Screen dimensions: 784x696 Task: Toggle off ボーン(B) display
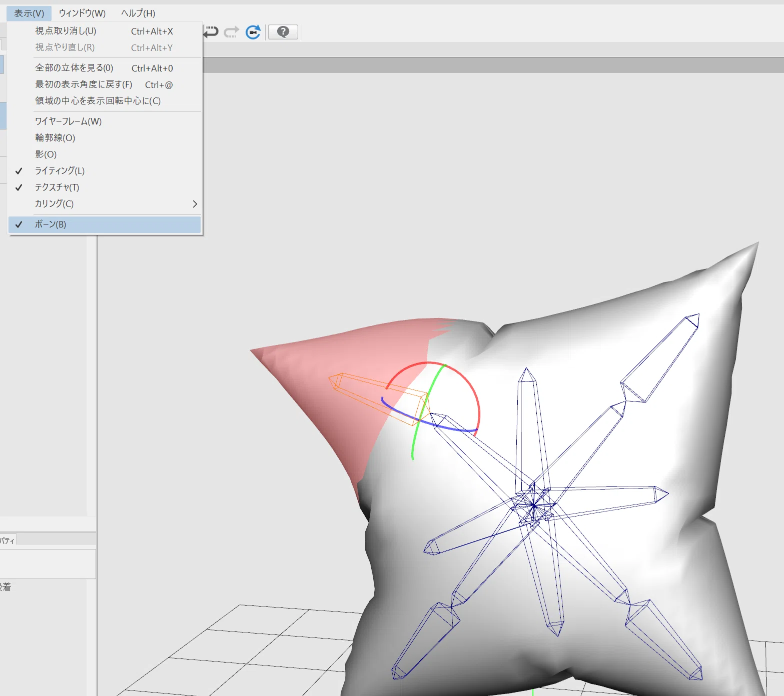(105, 224)
